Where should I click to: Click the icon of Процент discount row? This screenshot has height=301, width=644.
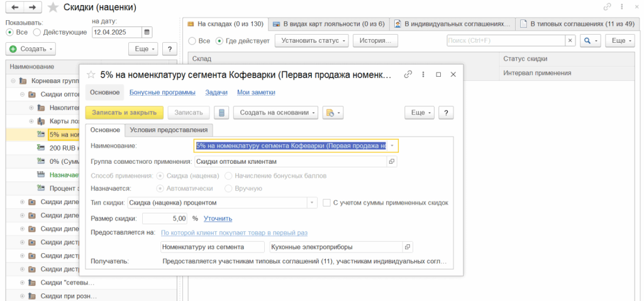[41, 188]
